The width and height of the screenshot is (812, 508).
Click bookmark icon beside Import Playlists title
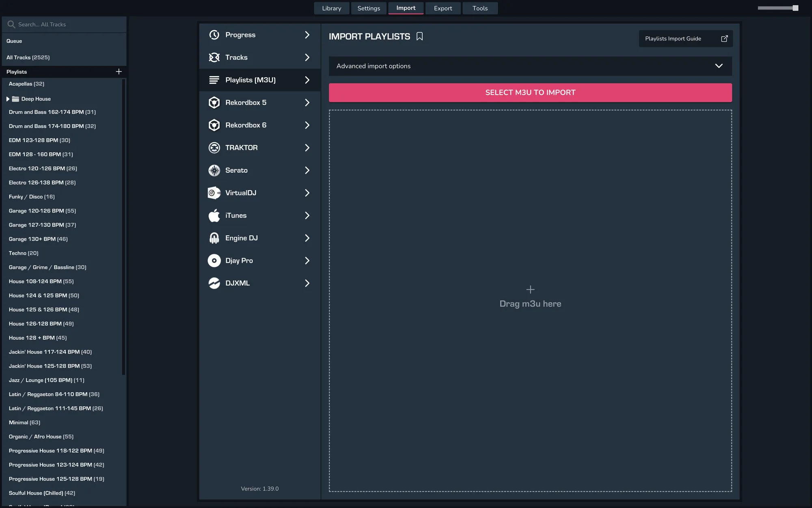tap(420, 37)
